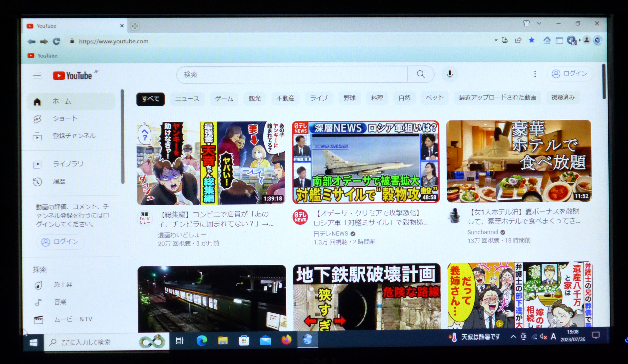Click the sidebar ログイン button
The height and width of the screenshot is (364, 628).
[60, 241]
